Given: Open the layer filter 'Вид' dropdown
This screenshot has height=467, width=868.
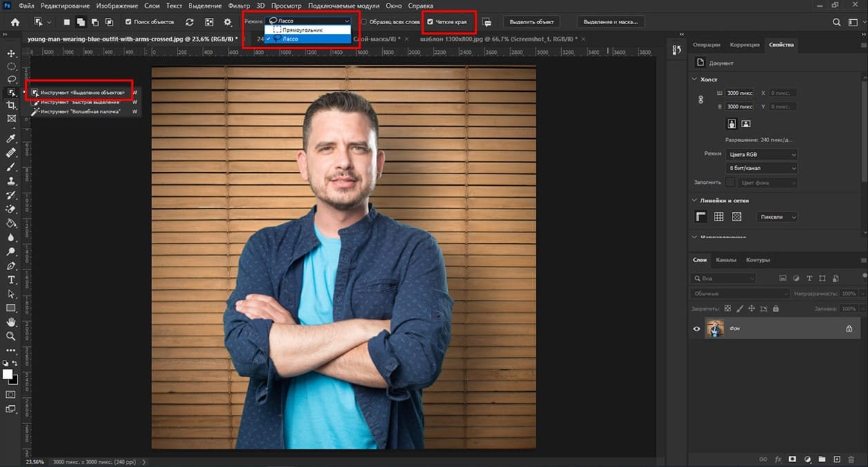Looking at the screenshot, I should (724, 278).
